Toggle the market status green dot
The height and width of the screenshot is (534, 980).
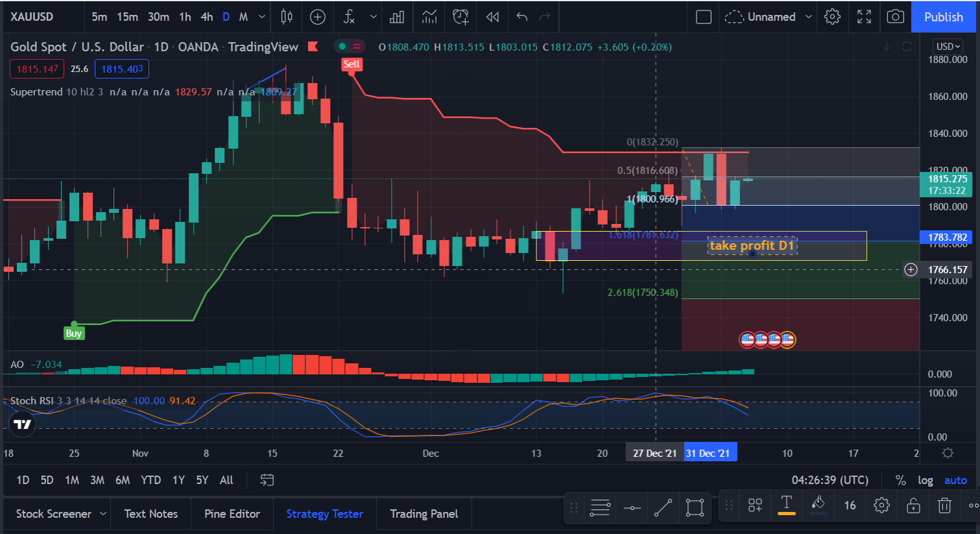342,47
